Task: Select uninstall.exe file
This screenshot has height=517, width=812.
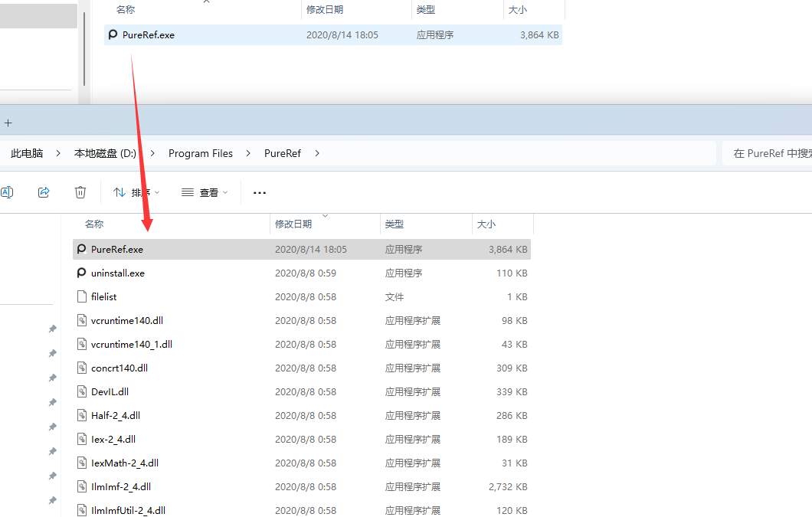Action: point(302,273)
